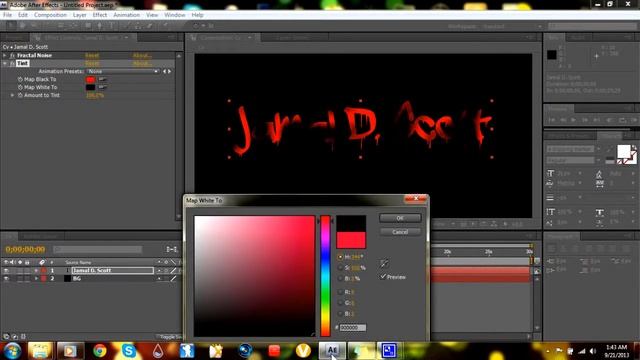This screenshot has height=360, width=640.
Task: Expand BG layer in timeline
Action: point(36,278)
